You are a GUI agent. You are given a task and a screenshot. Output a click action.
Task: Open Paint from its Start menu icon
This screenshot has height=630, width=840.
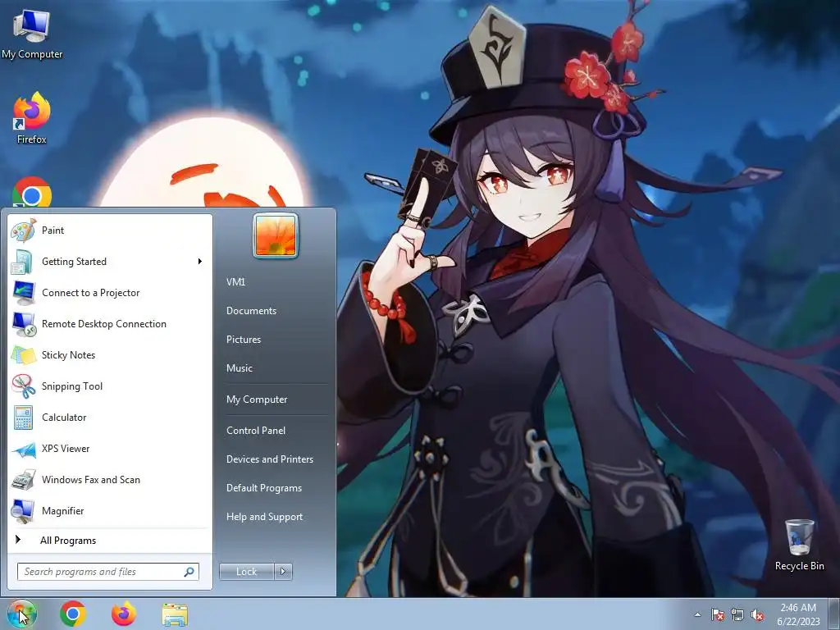tap(23, 231)
